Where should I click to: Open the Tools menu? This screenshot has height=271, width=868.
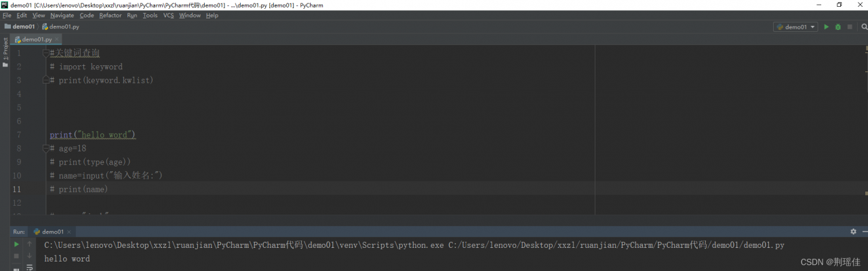(150, 15)
